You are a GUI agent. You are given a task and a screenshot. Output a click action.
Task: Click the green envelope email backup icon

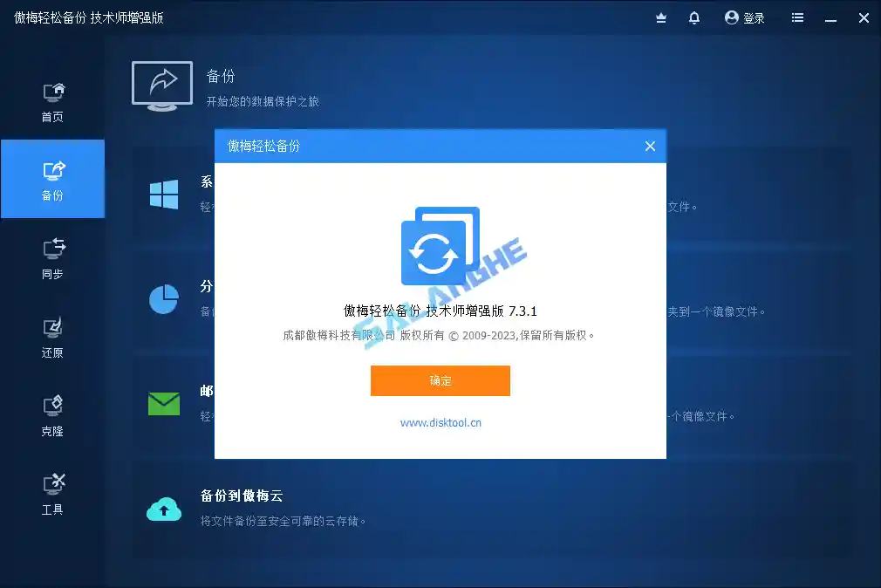[x=164, y=403]
